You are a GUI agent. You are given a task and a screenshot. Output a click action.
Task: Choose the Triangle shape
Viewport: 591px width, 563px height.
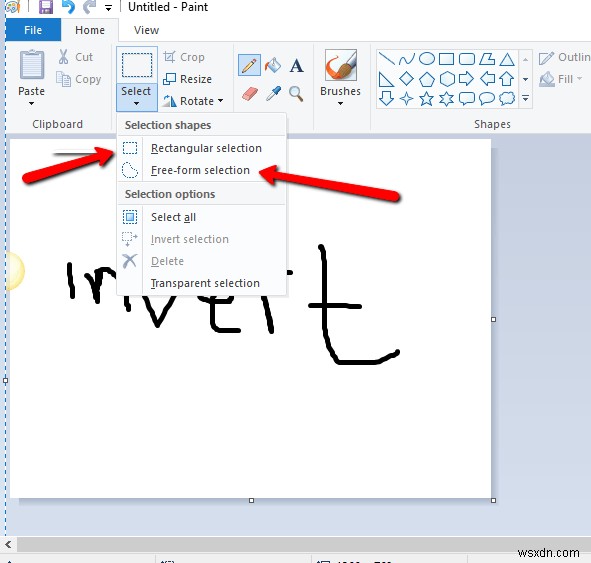(507, 59)
